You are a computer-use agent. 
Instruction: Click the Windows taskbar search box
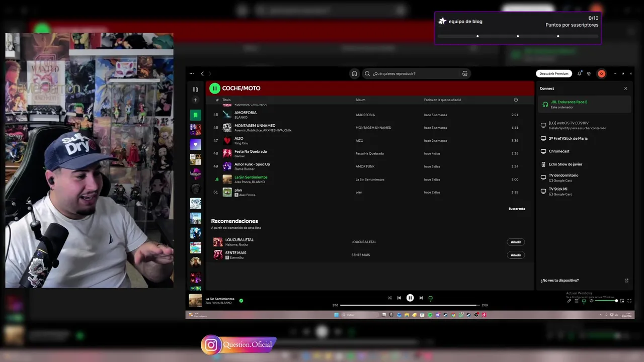(360, 315)
